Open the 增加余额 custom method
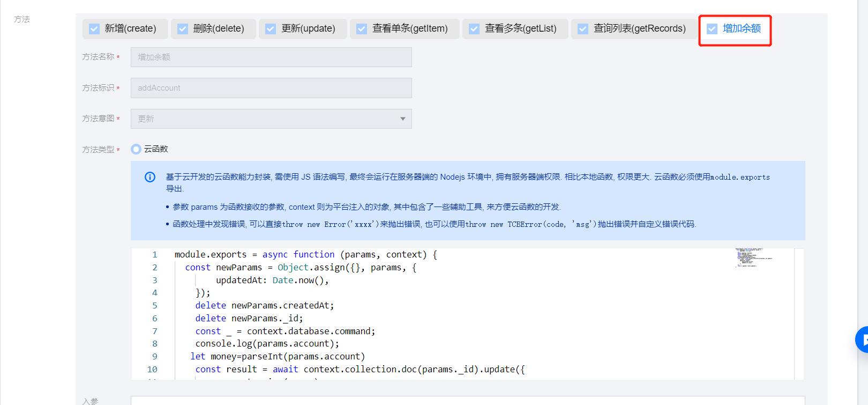The width and height of the screenshot is (868, 405). [x=742, y=28]
